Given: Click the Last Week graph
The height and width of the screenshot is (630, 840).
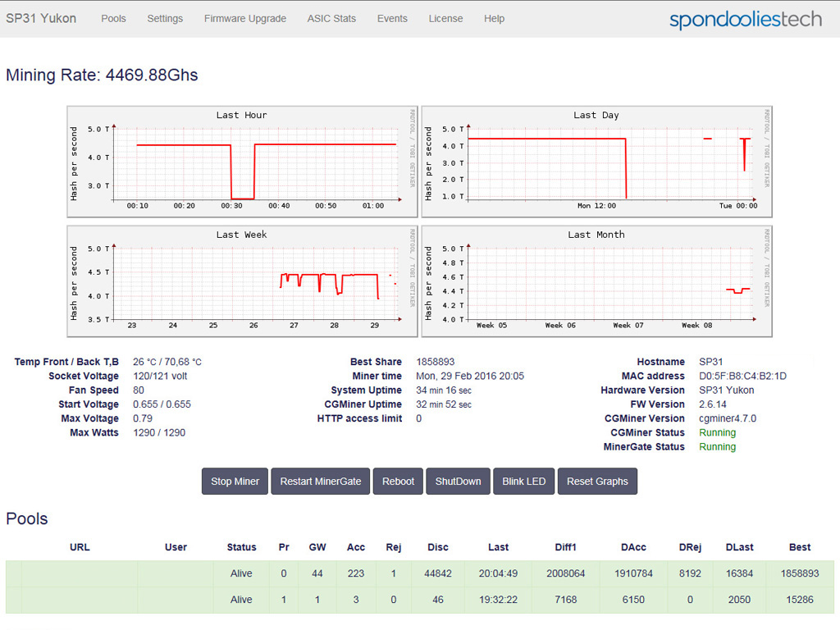Looking at the screenshot, I should point(242,281).
